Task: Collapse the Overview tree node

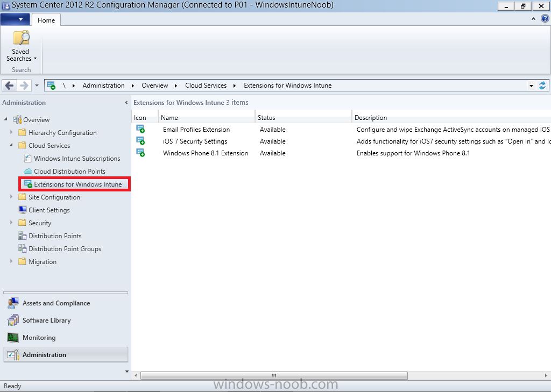Action: tap(5, 119)
